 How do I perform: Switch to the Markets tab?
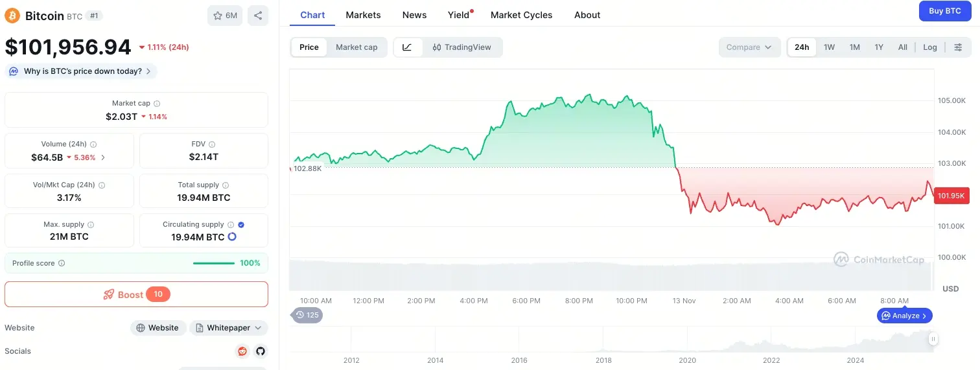[363, 15]
